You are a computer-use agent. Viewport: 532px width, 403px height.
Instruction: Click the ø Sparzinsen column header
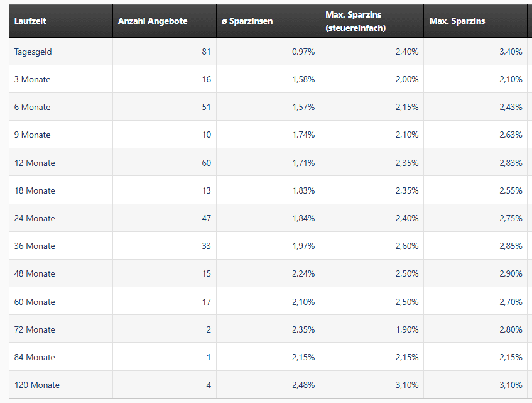coord(247,21)
